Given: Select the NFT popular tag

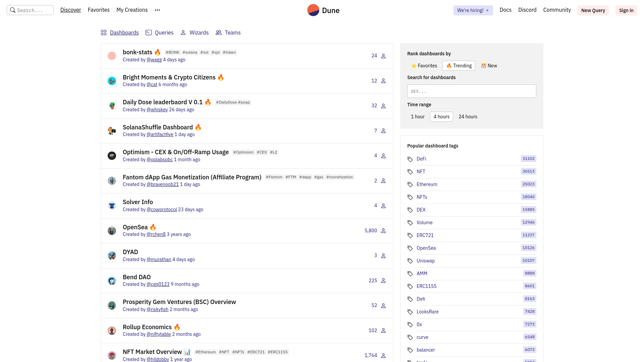Looking at the screenshot, I should pos(421,172).
